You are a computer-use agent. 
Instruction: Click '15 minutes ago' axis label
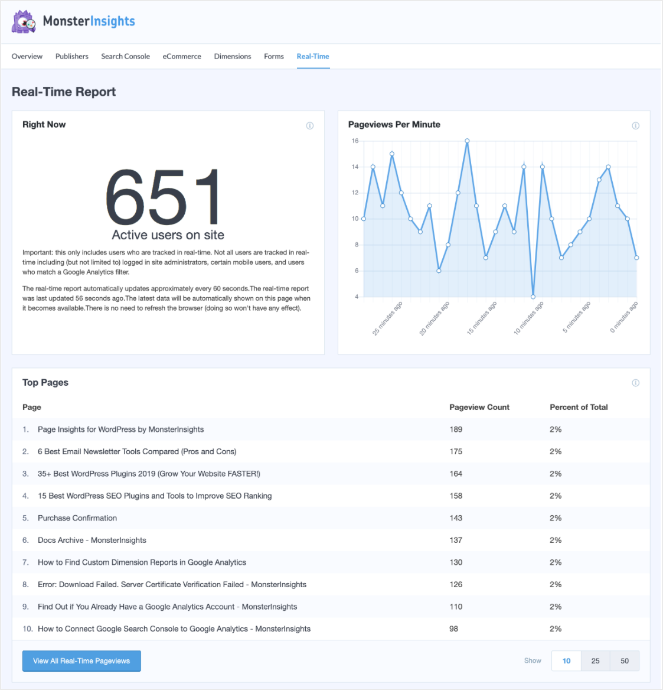click(482, 319)
